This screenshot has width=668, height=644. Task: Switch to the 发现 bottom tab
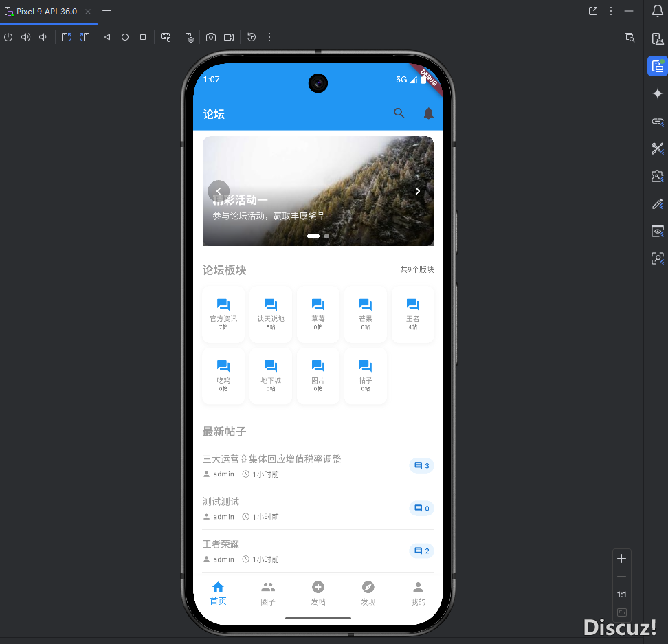coord(368,593)
